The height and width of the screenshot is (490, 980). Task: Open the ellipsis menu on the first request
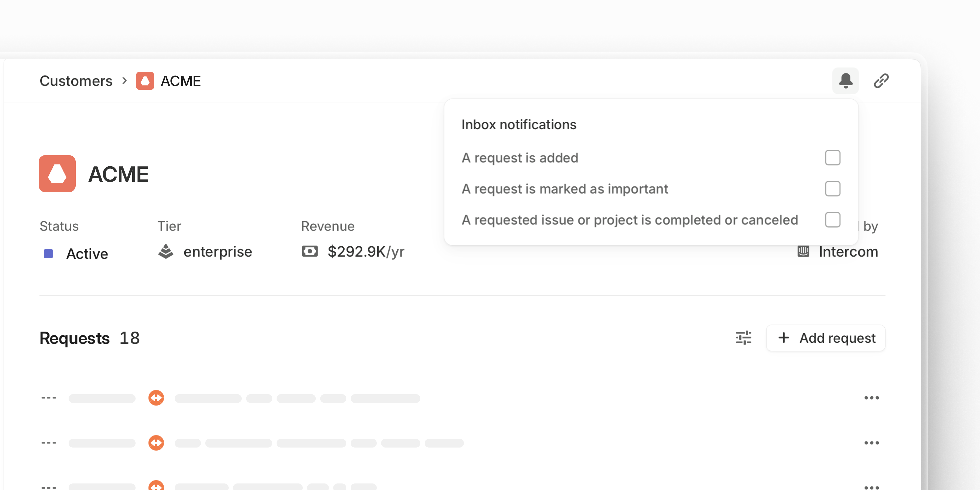872,398
